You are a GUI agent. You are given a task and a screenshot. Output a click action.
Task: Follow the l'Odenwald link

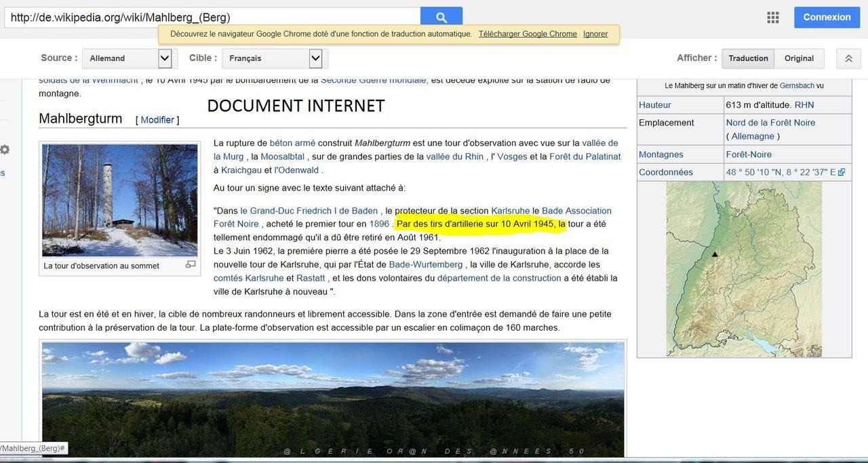(x=296, y=170)
